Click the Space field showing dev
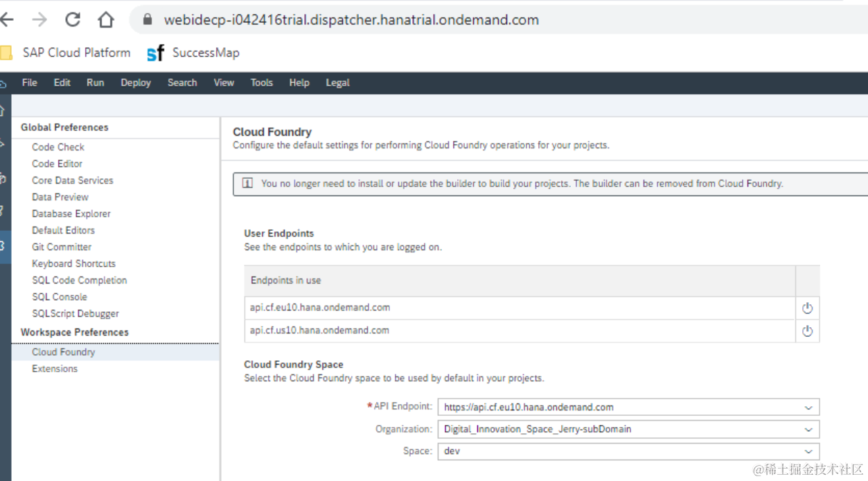 pos(628,451)
